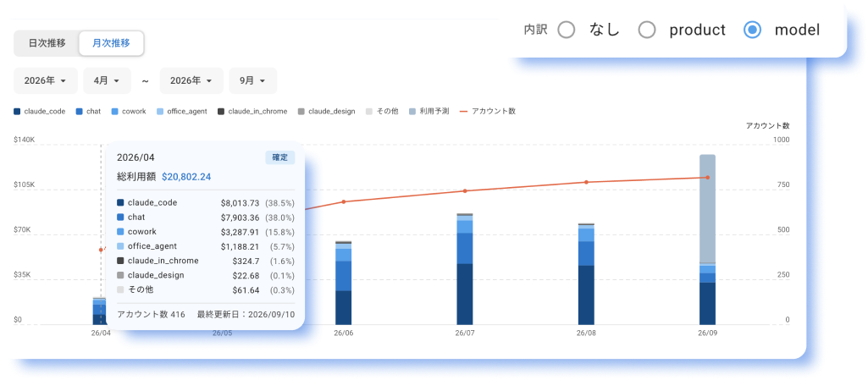The width and height of the screenshot is (868, 380).
Task: Click the claude_code $8,013.73 value
Action: click(x=240, y=203)
